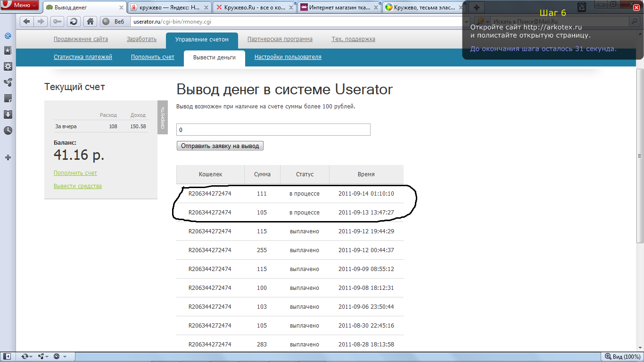
Task: Click the Кошелек column header
Action: [x=210, y=174]
